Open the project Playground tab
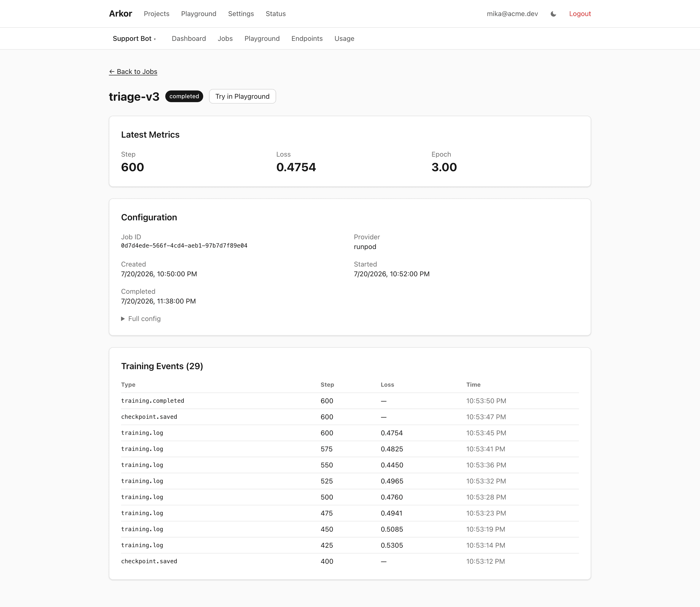The height and width of the screenshot is (607, 700). [x=262, y=39]
